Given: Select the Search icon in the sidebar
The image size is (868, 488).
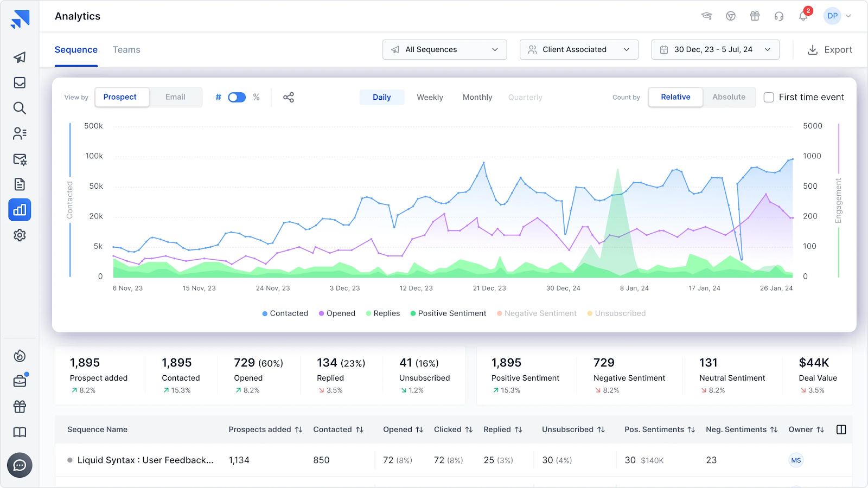Looking at the screenshot, I should tap(20, 108).
